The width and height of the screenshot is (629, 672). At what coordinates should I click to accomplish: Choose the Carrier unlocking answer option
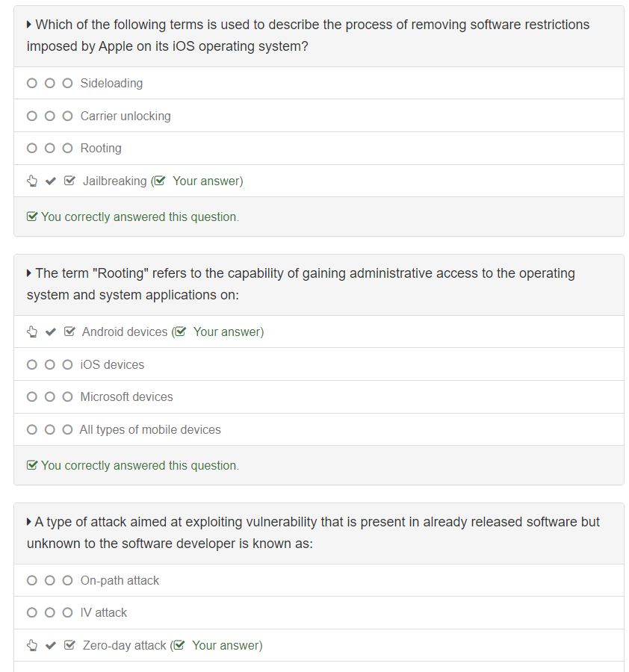[x=125, y=116]
